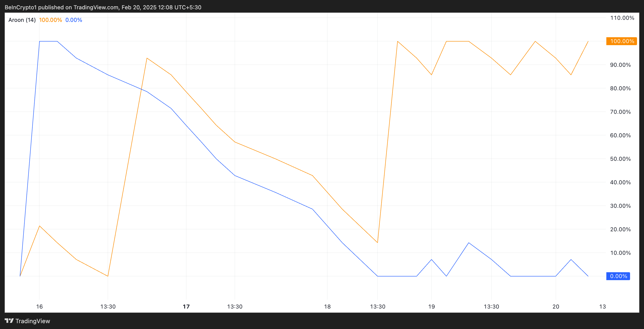Click the 10.00% y-axis label
Screen dimensions: 644x329
click(620, 253)
